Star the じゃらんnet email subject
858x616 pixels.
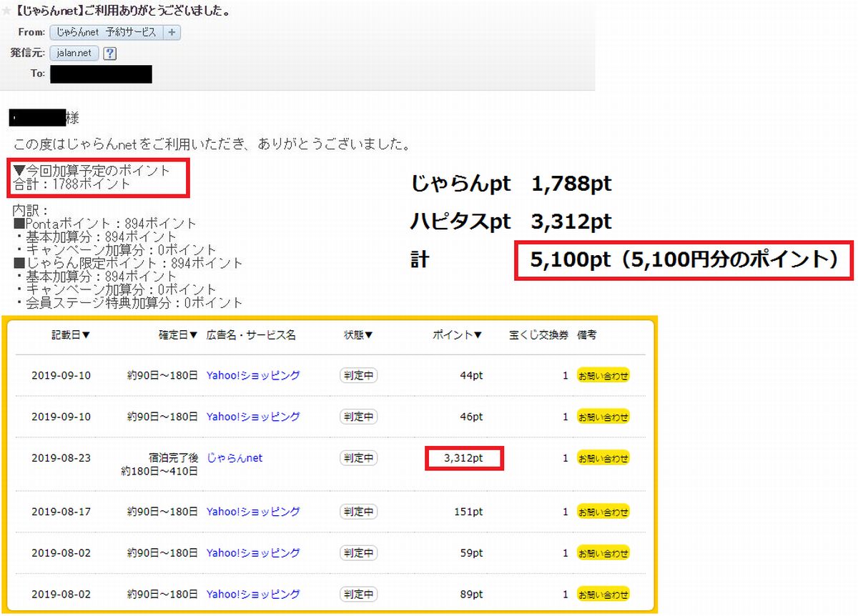[x=6, y=12]
